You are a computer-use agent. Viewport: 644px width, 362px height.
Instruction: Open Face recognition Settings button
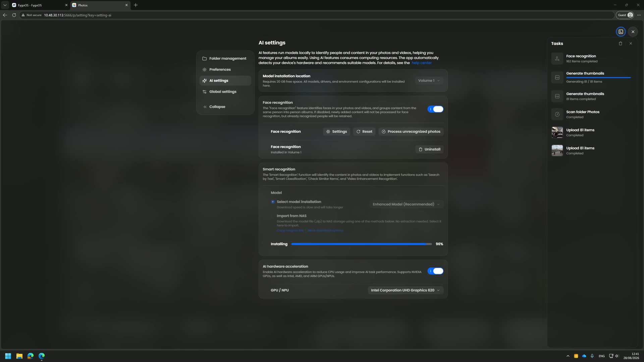336,131
